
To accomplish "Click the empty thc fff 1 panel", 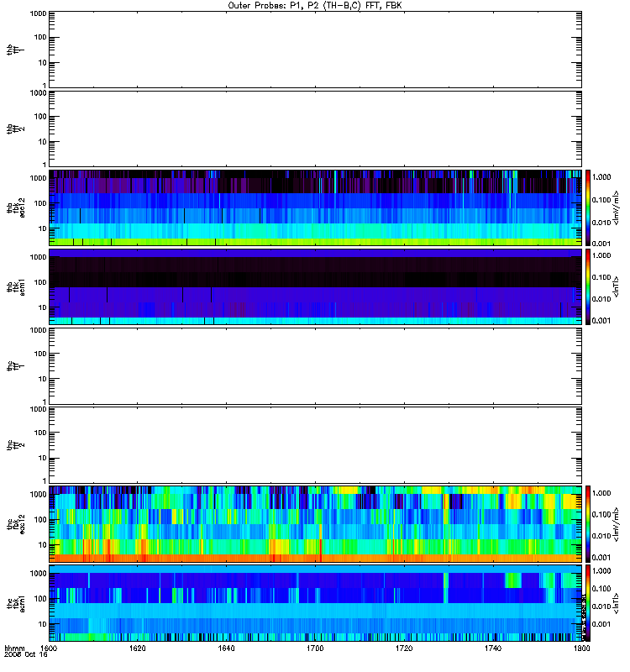I will (315, 366).
